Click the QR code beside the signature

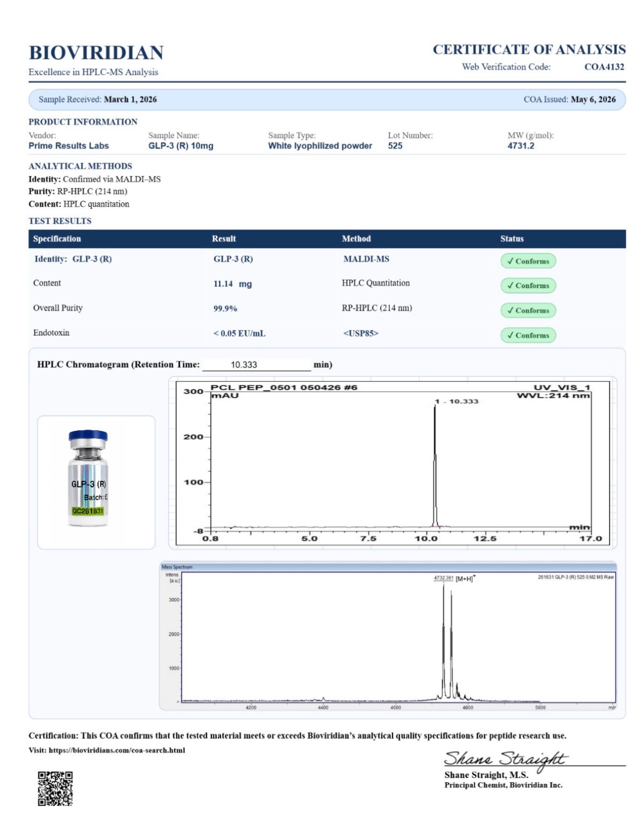[55, 788]
